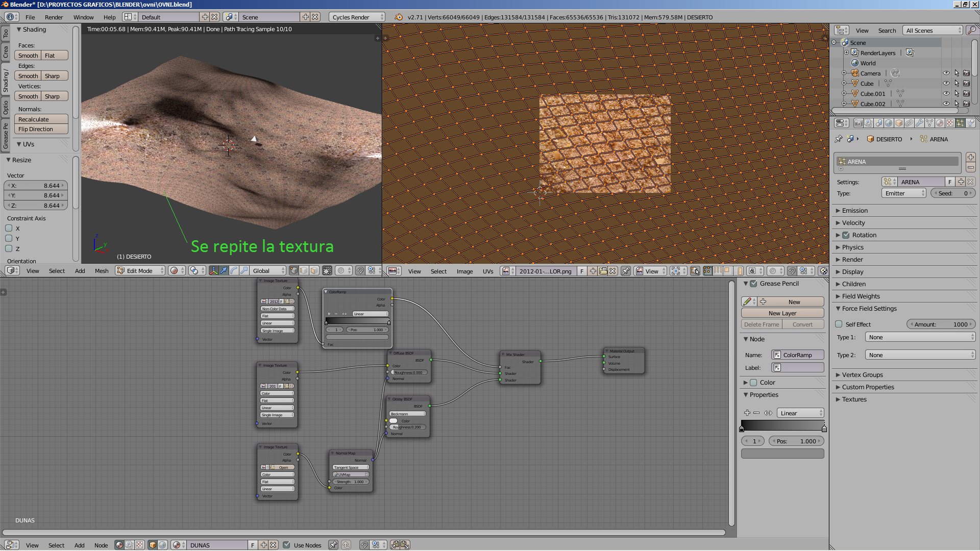Pin the properties context
The image size is (980, 551).
pos(839,139)
